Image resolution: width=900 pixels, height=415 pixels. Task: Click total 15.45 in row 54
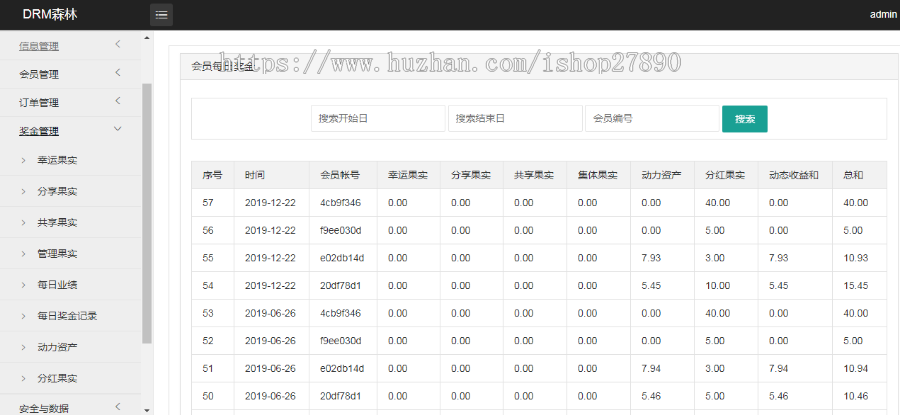(x=856, y=285)
